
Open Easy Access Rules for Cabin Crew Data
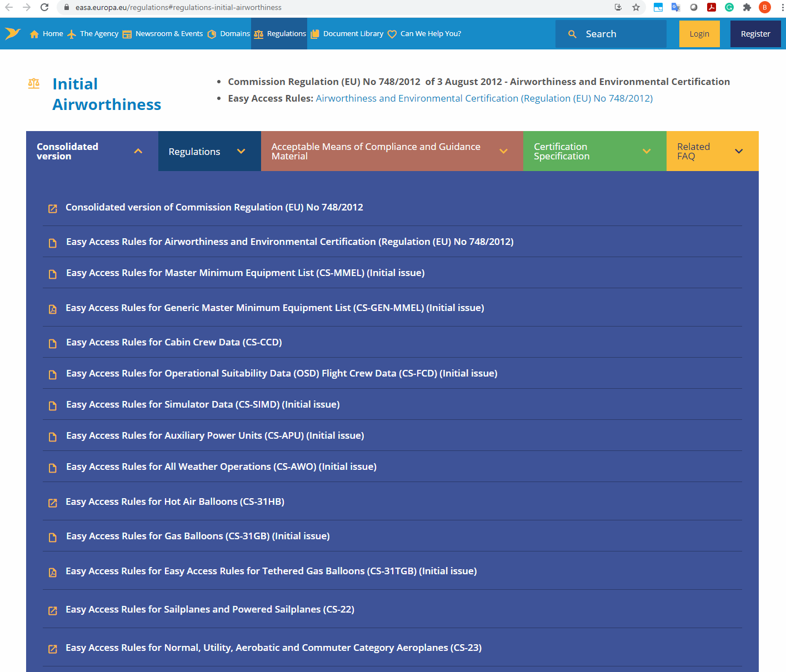coord(174,342)
